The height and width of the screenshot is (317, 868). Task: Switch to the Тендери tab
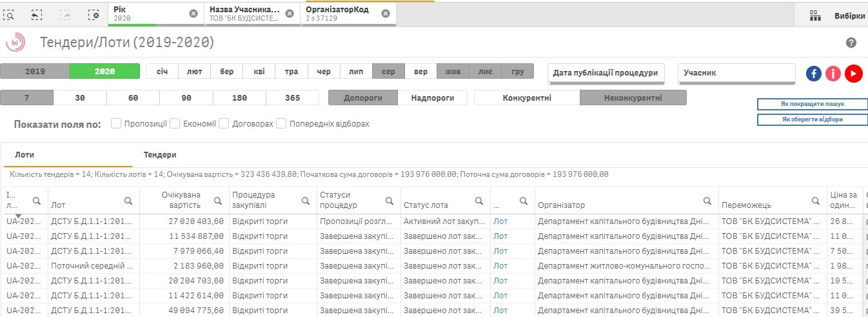point(160,155)
